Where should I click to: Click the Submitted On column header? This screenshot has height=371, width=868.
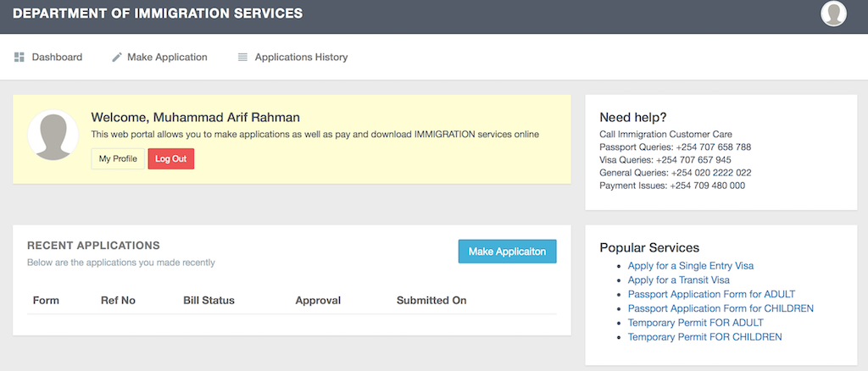pyautogui.click(x=431, y=301)
